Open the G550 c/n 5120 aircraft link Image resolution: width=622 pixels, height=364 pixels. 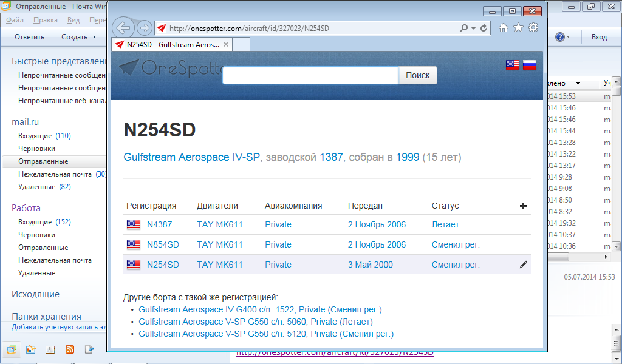coord(266,334)
